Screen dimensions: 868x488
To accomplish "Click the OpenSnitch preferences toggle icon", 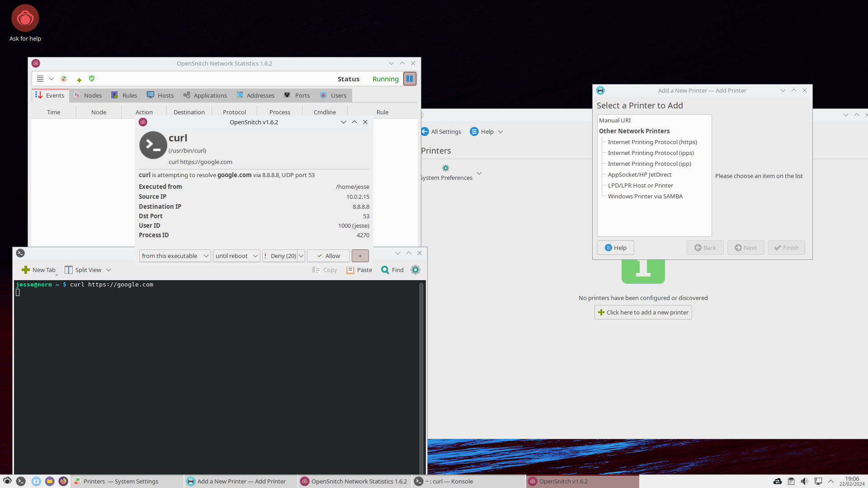I will [x=64, y=79].
